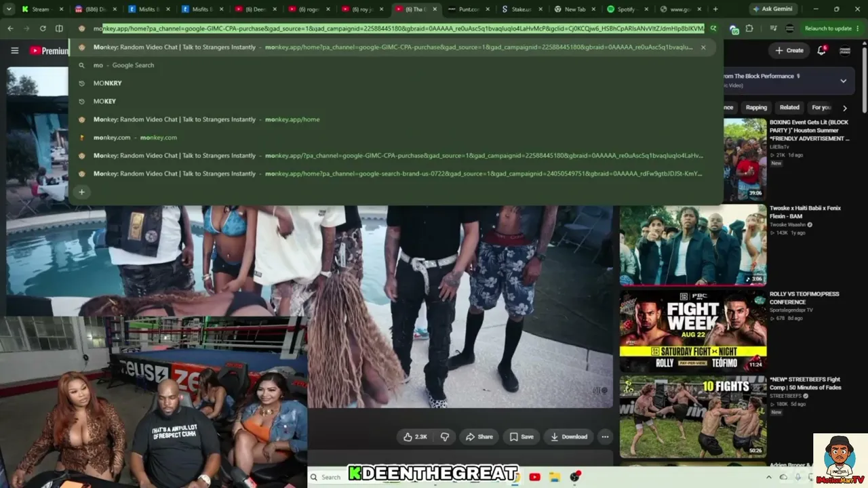Like the video with thumbs-up button
This screenshot has width=868, height=488.
415,436
